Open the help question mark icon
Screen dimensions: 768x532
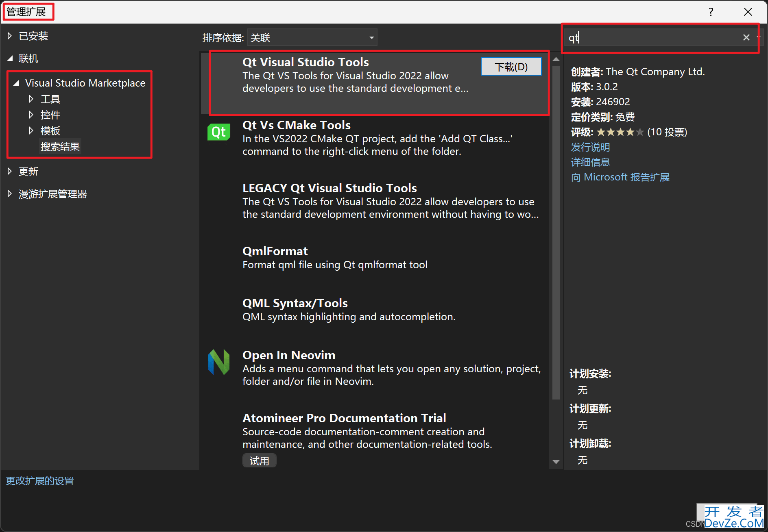click(x=711, y=12)
